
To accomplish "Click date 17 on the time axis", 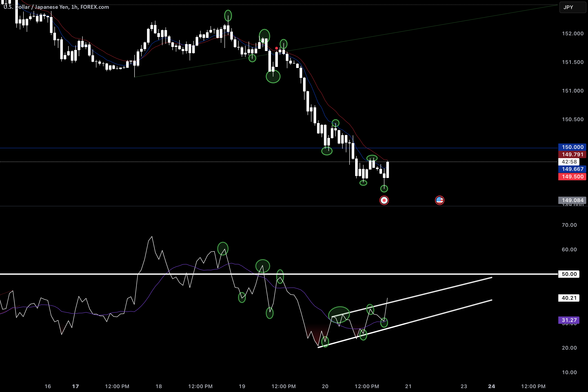I will coord(76,386).
